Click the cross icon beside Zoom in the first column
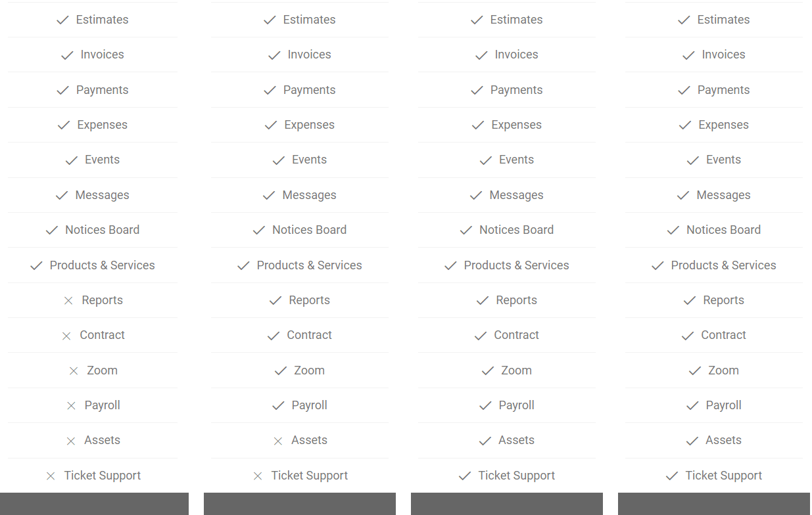This screenshot has height=515, width=812. 74,370
